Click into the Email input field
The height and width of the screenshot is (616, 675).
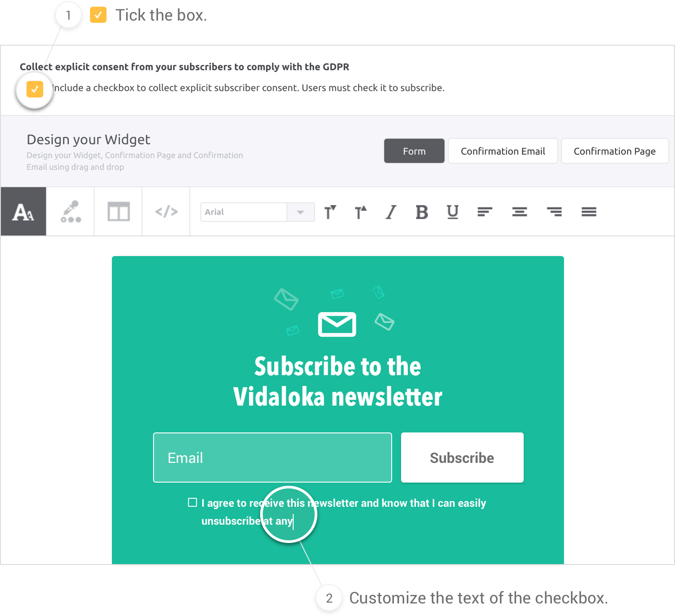(272, 458)
